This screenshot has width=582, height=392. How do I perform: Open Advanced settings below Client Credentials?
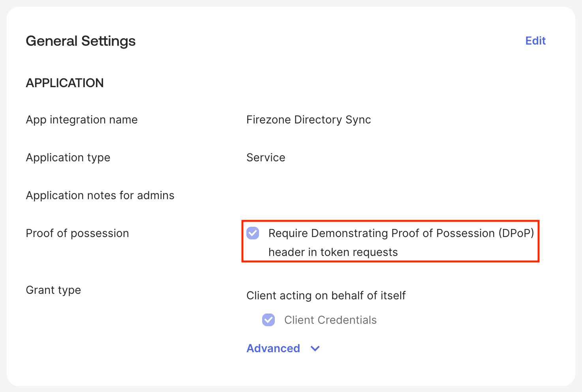[273, 349]
